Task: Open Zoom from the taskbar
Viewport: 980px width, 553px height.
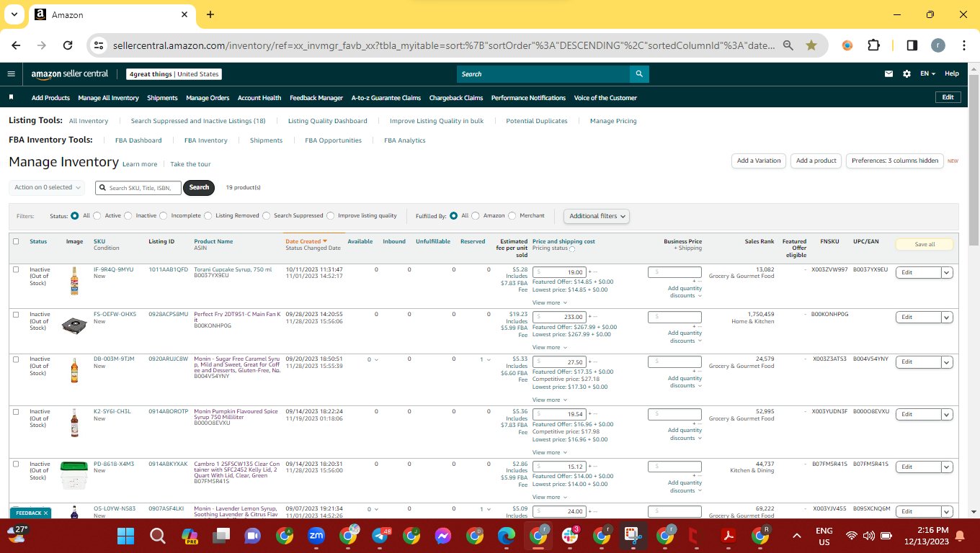Action: [316, 536]
